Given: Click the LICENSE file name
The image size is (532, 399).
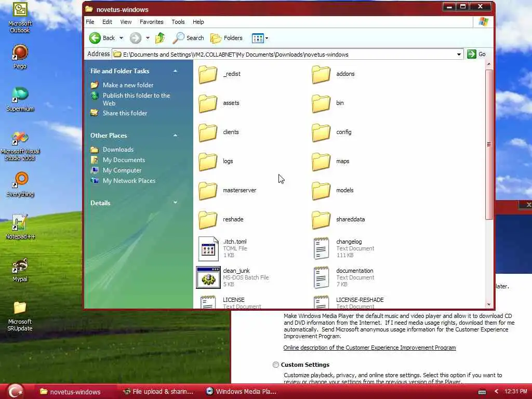Looking at the screenshot, I should [233, 300].
